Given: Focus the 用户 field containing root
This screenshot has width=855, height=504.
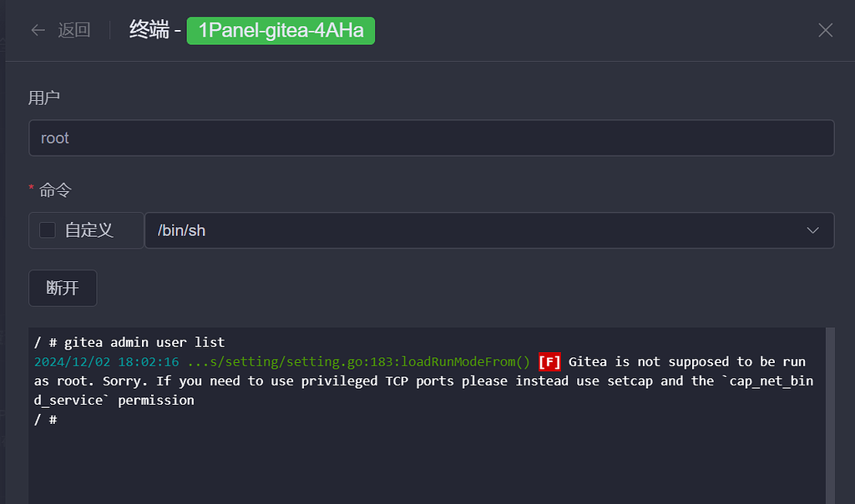Looking at the screenshot, I should coord(431,138).
